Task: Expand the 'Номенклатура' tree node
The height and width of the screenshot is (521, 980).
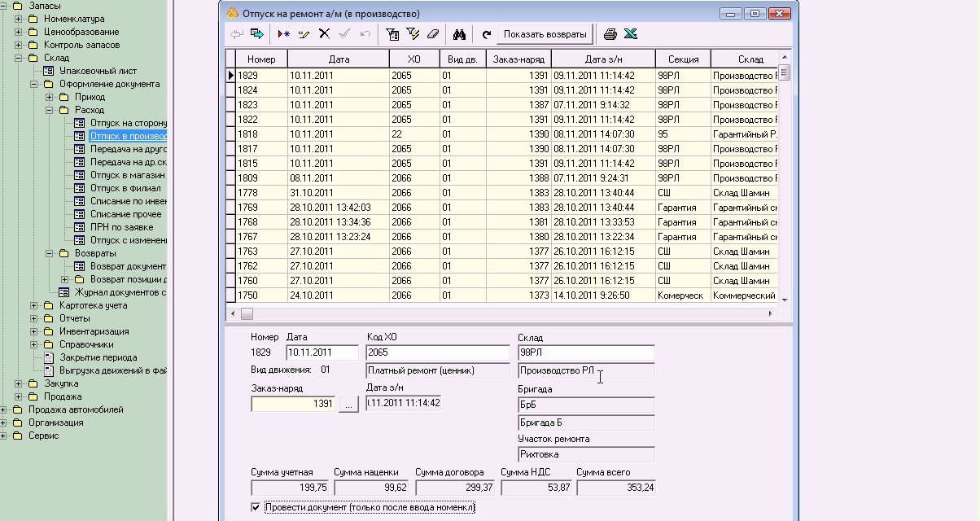Action: coord(18,19)
